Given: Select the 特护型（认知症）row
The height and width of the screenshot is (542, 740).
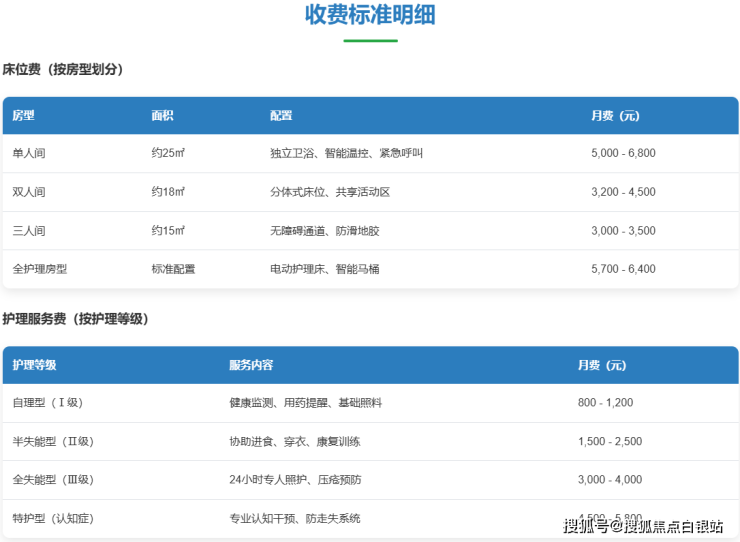Looking at the screenshot, I should point(52,518).
